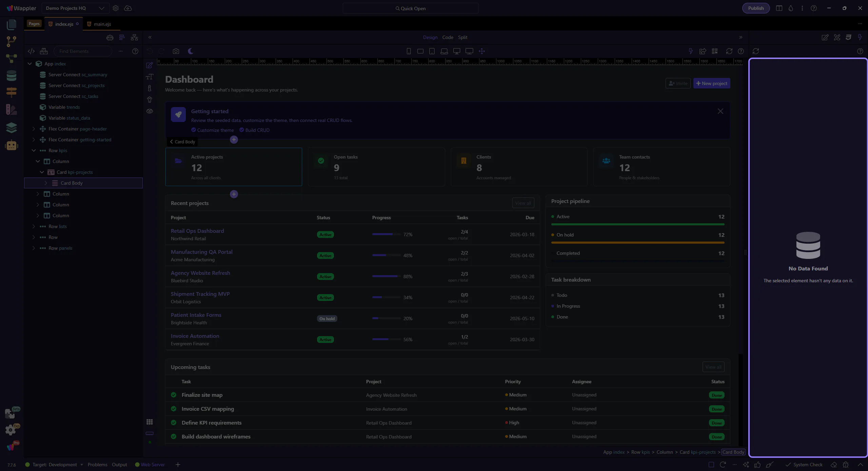Open the Wappler AI robot assistant icon
The image size is (868, 471).
tap(11, 145)
